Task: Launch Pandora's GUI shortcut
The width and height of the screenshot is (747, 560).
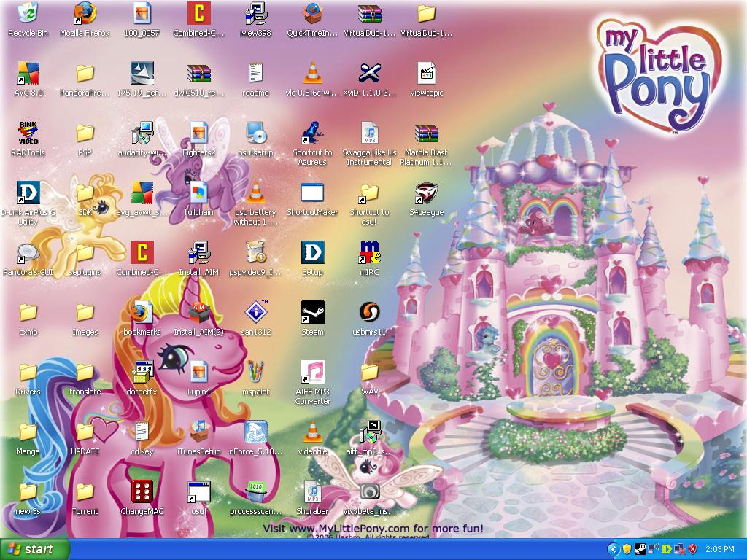Action: (28, 253)
